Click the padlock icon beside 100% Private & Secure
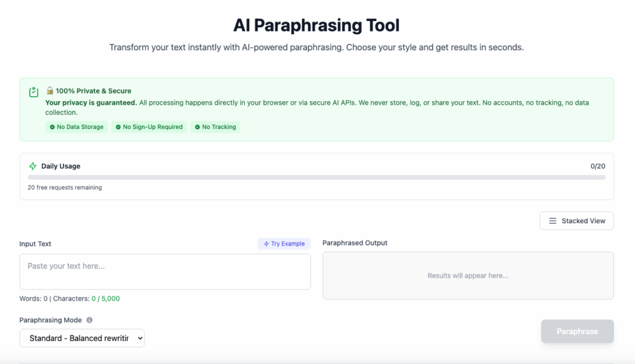This screenshot has width=635, height=364. click(x=50, y=91)
